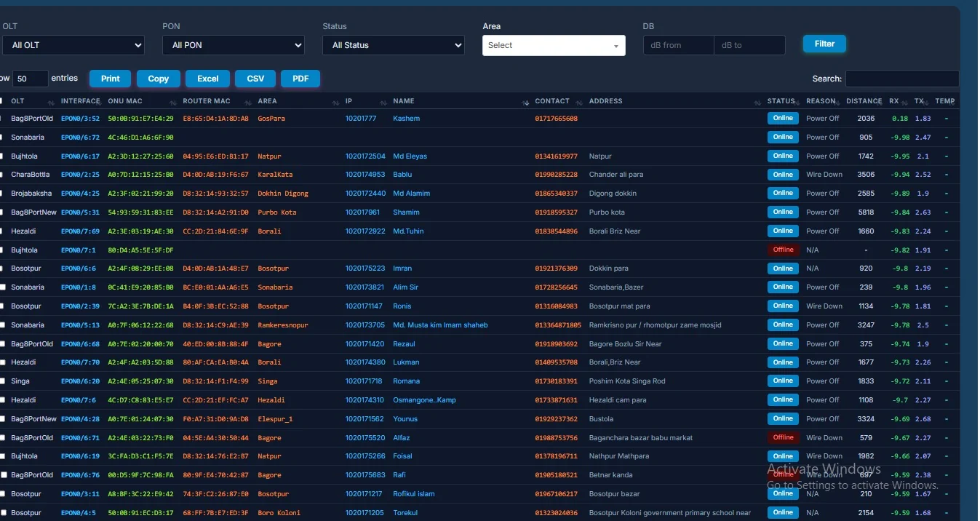Select the checkbox of Sonabaria EPON0/5:13 row
980x521 pixels.
click(x=2, y=325)
